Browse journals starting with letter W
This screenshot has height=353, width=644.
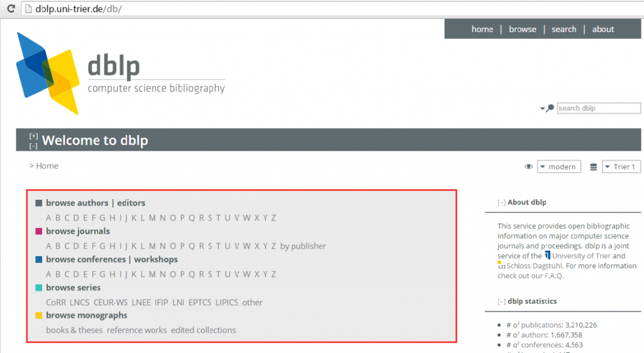pyautogui.click(x=247, y=246)
